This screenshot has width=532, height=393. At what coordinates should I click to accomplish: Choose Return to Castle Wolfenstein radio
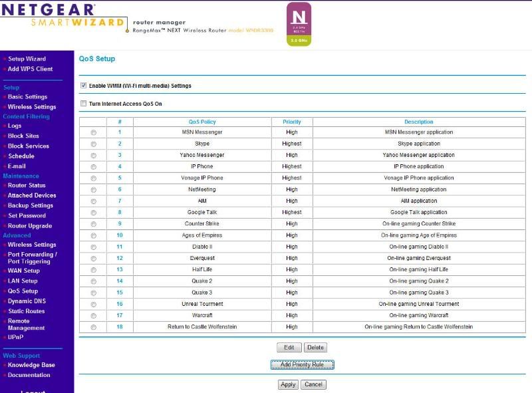tap(93, 327)
